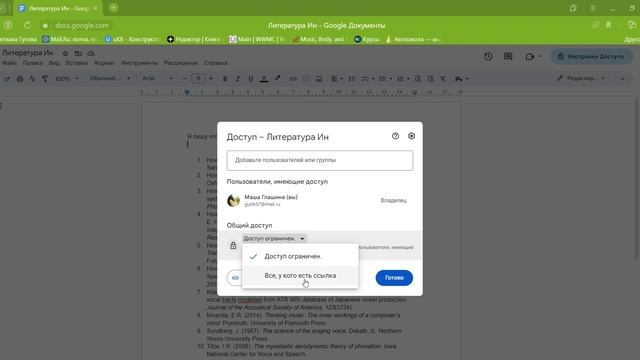Viewport: 640px width, 360px height.
Task: Open the help icon in access dialog
Action: coord(395,136)
